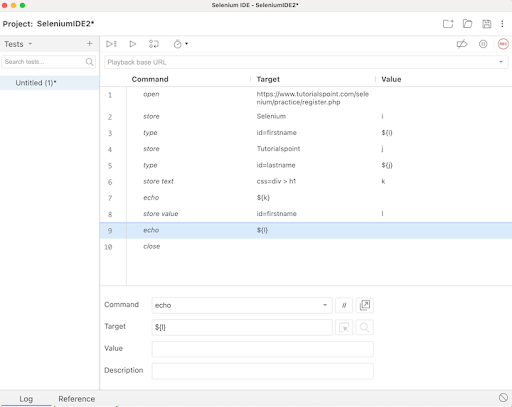Click the Command column header
512x407 pixels.
pos(150,79)
